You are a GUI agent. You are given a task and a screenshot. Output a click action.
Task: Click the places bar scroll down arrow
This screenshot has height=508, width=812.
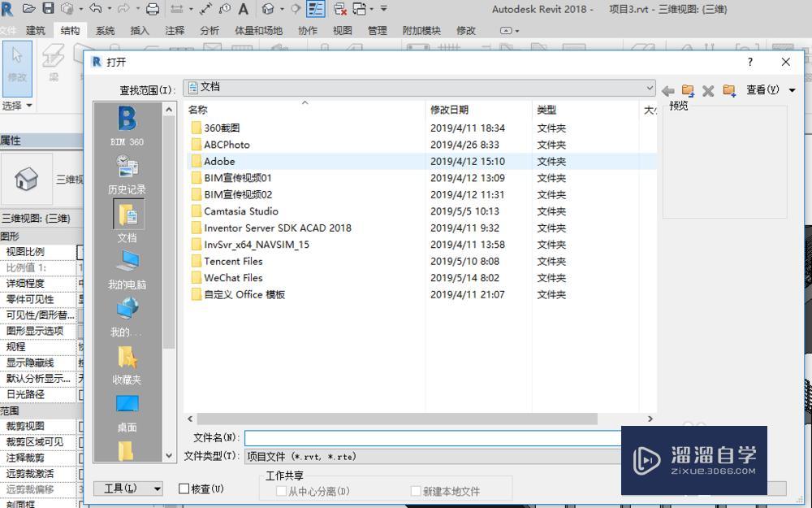click(169, 456)
